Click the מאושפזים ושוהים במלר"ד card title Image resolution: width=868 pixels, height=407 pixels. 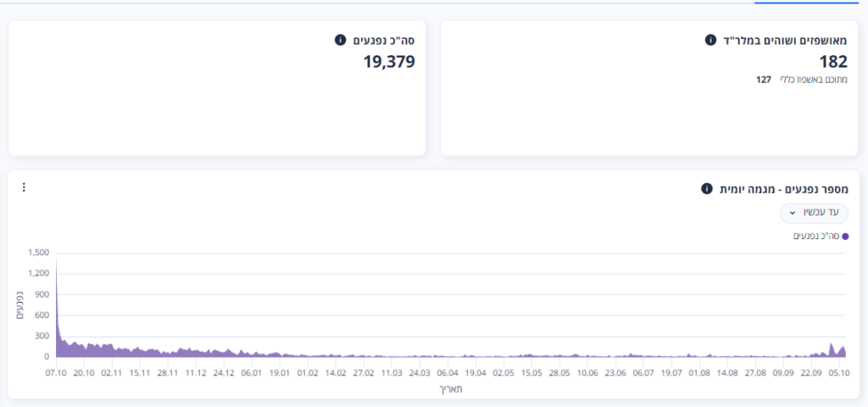[784, 40]
